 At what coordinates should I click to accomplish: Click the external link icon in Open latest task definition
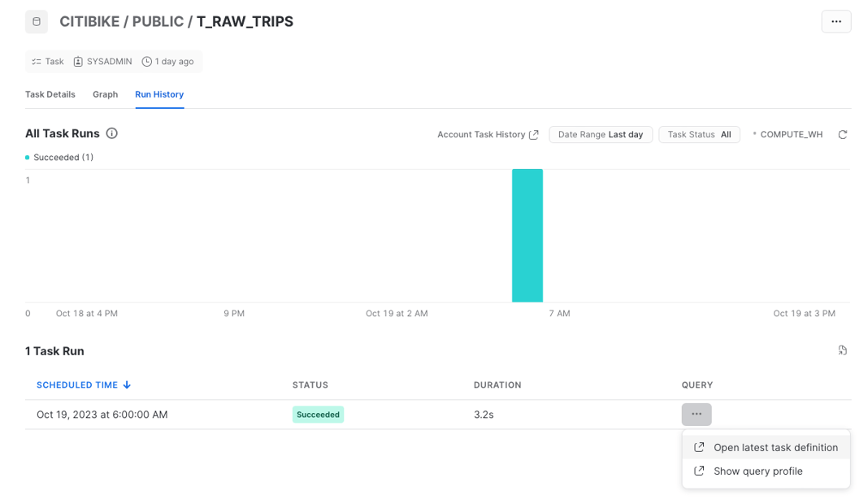699,447
